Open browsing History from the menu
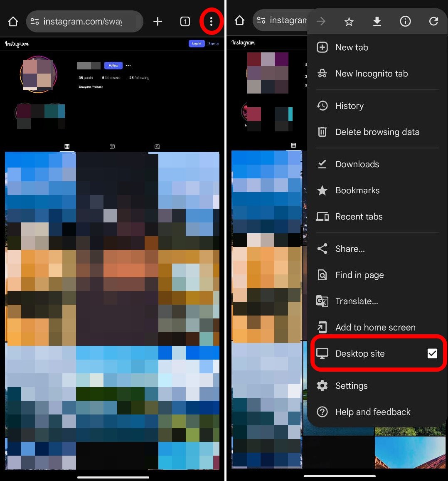This screenshot has width=448, height=481. [350, 106]
